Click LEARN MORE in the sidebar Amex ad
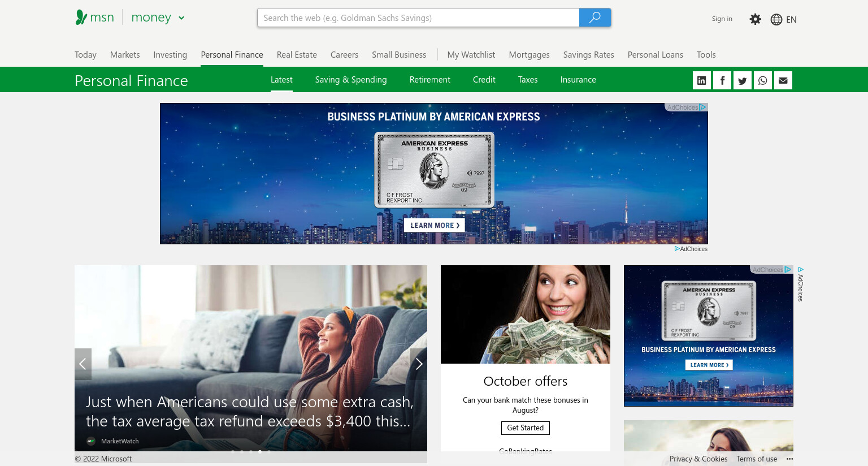Screen dimensions: 868x466 (709, 365)
